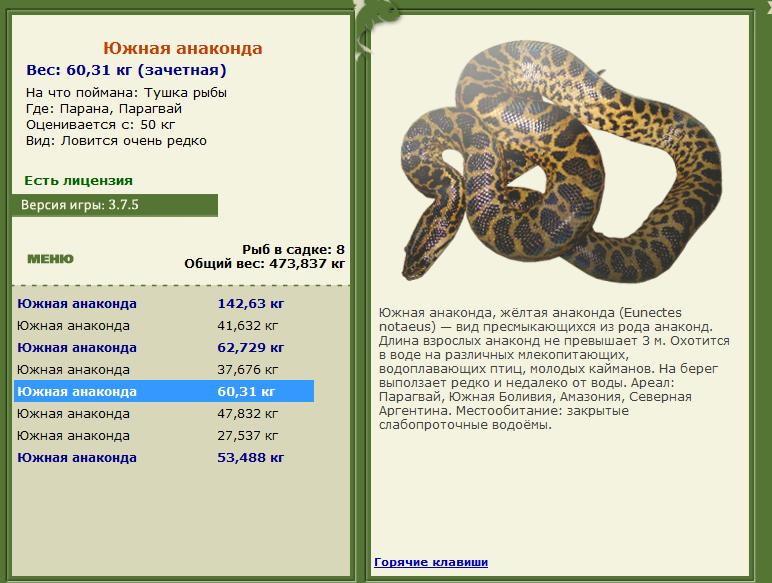Image resolution: width=772 pixels, height=583 pixels.
Task: Click the yellow anaconda picture
Action: point(559,162)
